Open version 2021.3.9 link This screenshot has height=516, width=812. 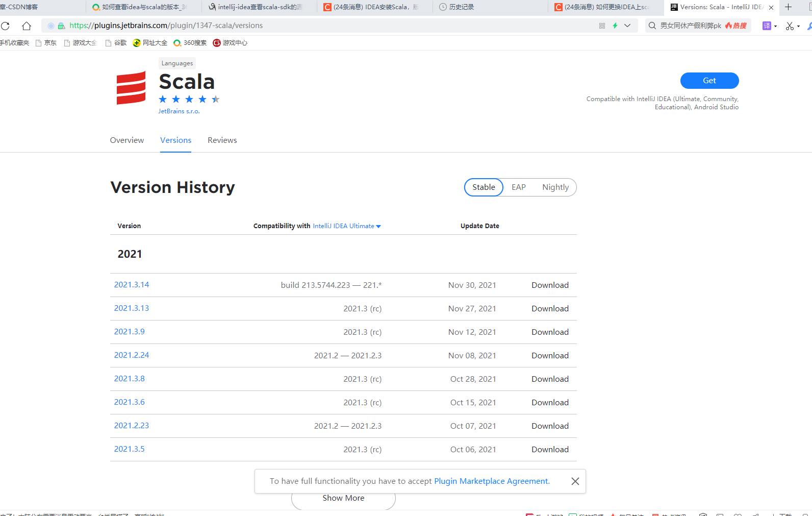point(130,332)
